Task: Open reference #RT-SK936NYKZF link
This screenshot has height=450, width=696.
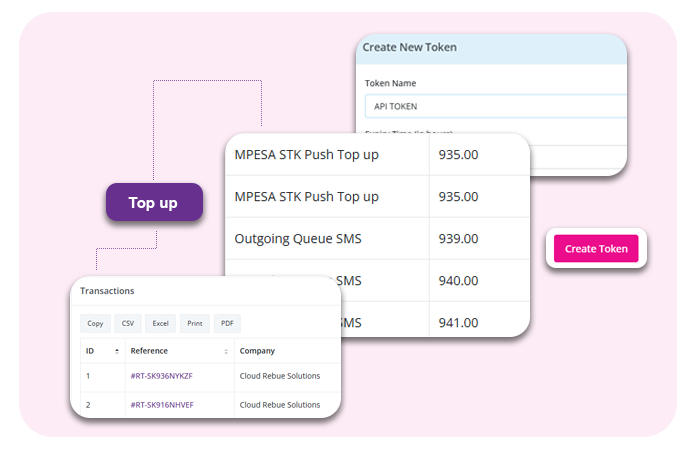Action: click(162, 376)
